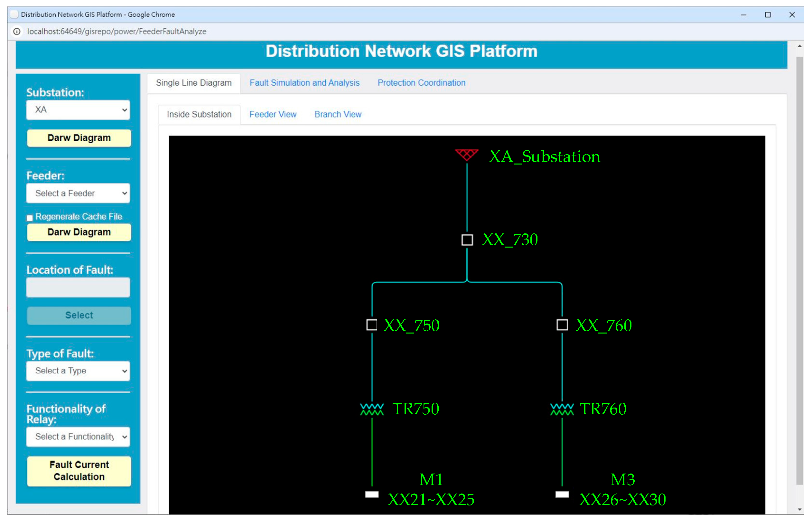Click the site info icon in address bar
This screenshot has height=527, width=812.
click(17, 32)
